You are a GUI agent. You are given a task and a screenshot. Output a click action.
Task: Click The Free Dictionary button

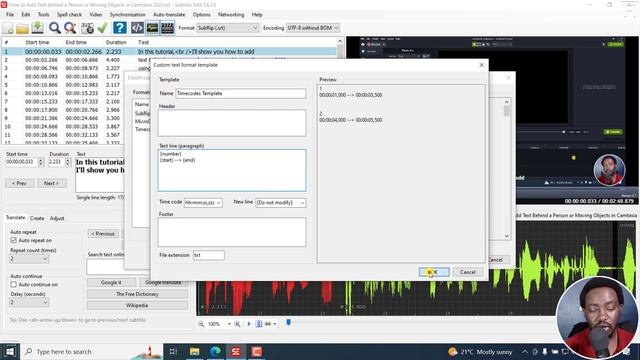(137, 294)
